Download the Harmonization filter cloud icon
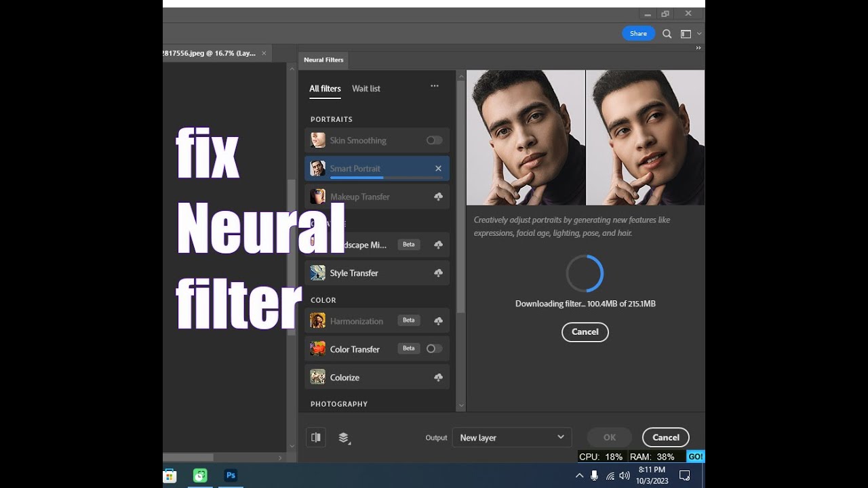Screen dimensions: 868x488 click(438, 321)
